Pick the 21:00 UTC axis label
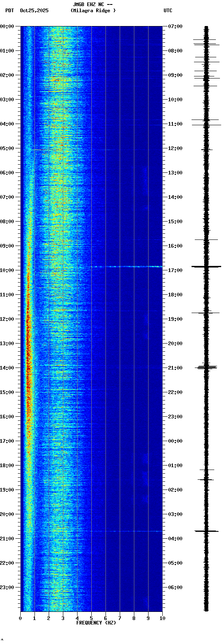Screen dimensions: 224x644 [x=175, y=368]
